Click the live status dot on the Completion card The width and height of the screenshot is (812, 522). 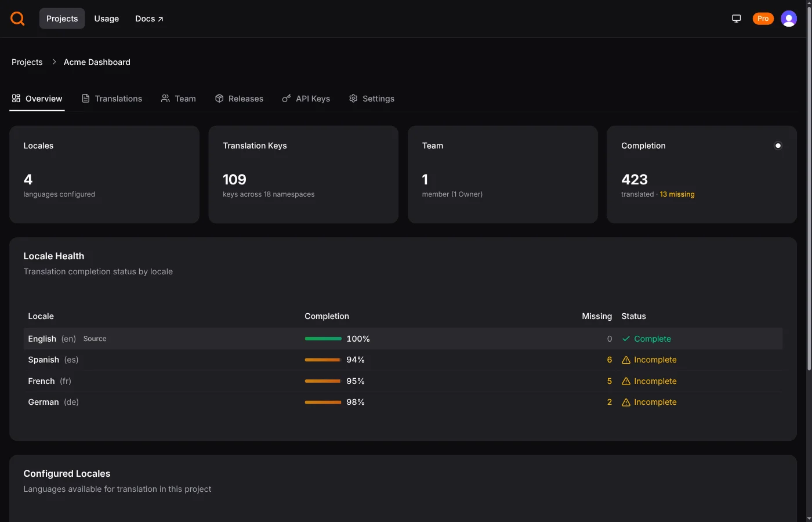pyautogui.click(x=778, y=146)
